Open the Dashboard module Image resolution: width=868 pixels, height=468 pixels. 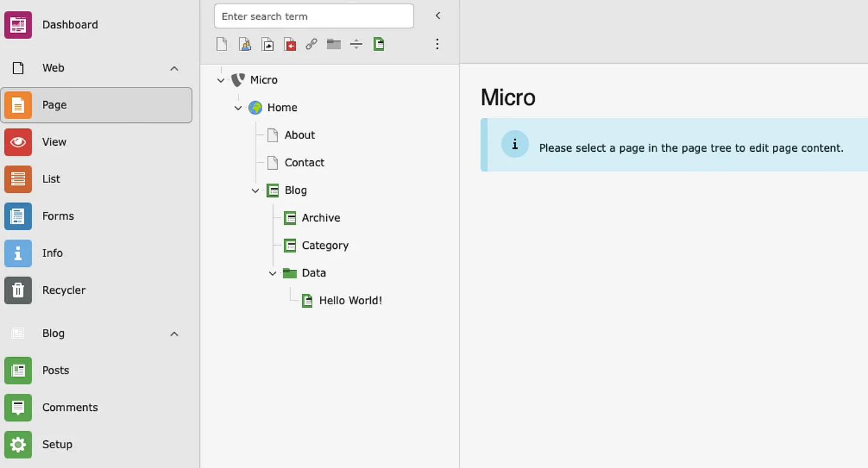(70, 25)
